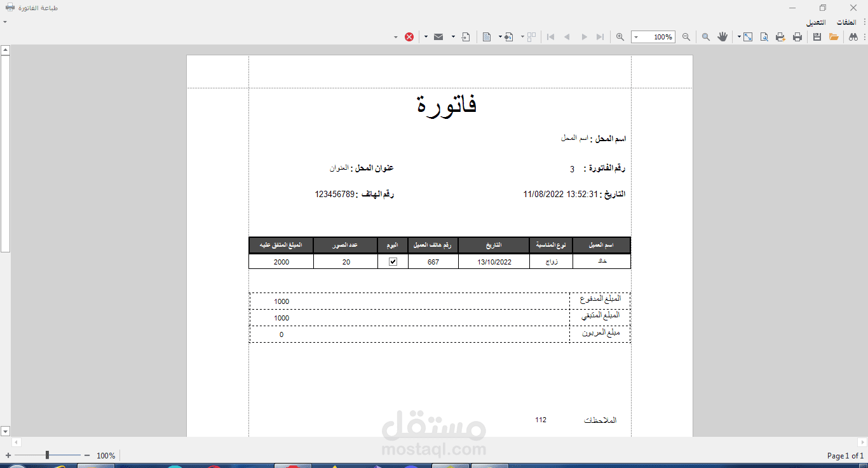Open the التعديل menu

tap(816, 22)
